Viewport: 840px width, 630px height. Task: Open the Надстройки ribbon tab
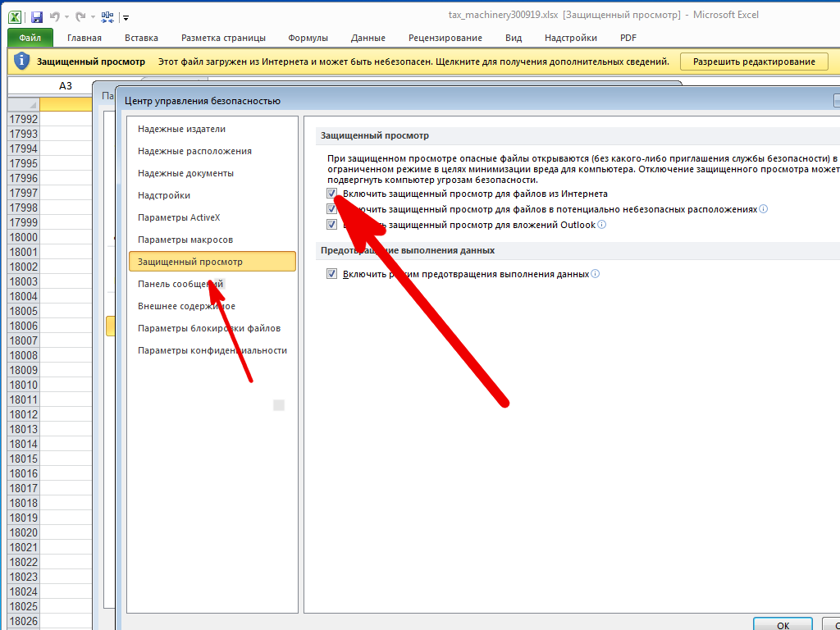pyautogui.click(x=571, y=38)
